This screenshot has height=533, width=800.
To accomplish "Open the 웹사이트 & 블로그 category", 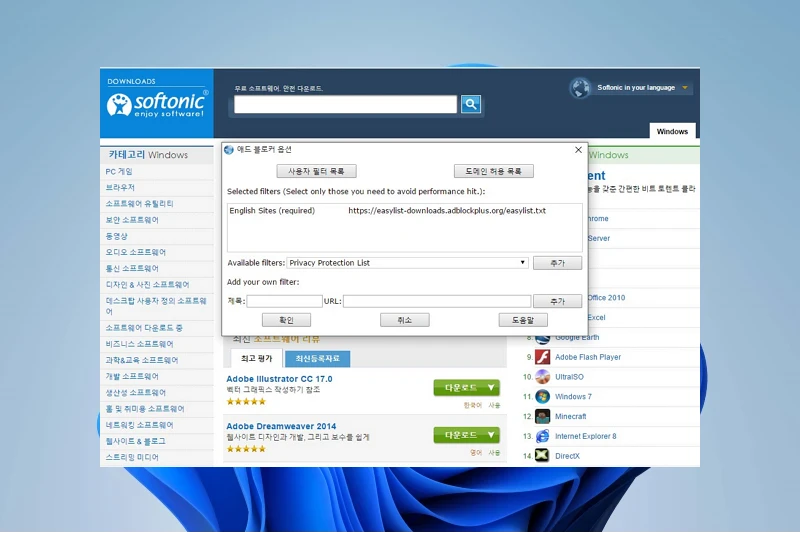I will 135,441.
